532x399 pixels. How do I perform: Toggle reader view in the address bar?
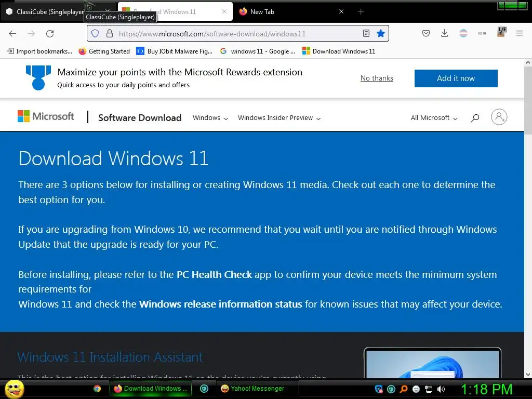(x=366, y=33)
